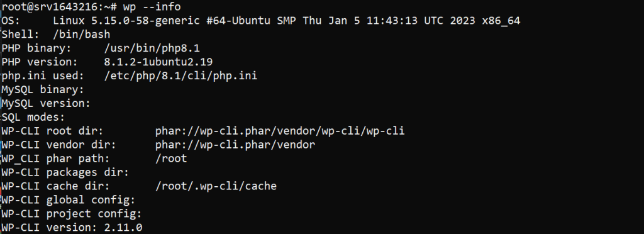Click the 'WP-CLI global config:' label
Screen dimensions: 644x234
click(x=68, y=200)
